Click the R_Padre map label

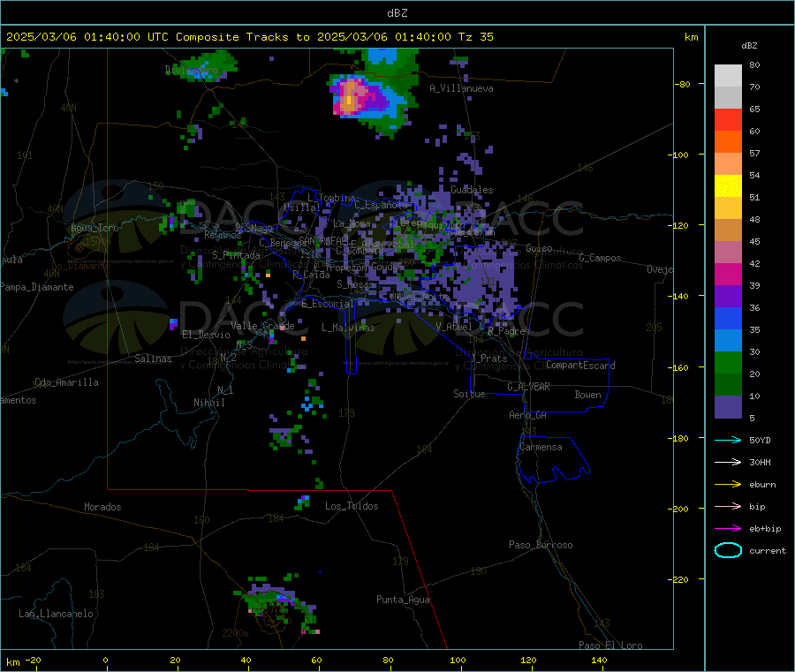point(506,331)
